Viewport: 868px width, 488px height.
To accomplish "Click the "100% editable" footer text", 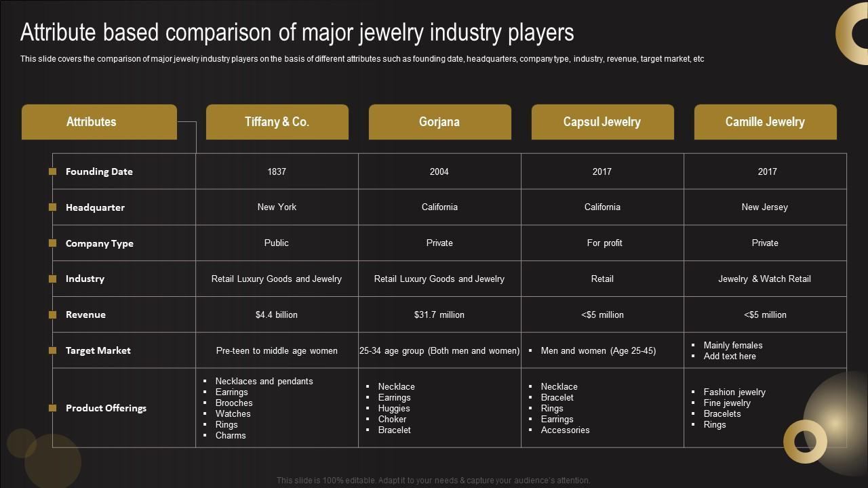I will (x=433, y=481).
